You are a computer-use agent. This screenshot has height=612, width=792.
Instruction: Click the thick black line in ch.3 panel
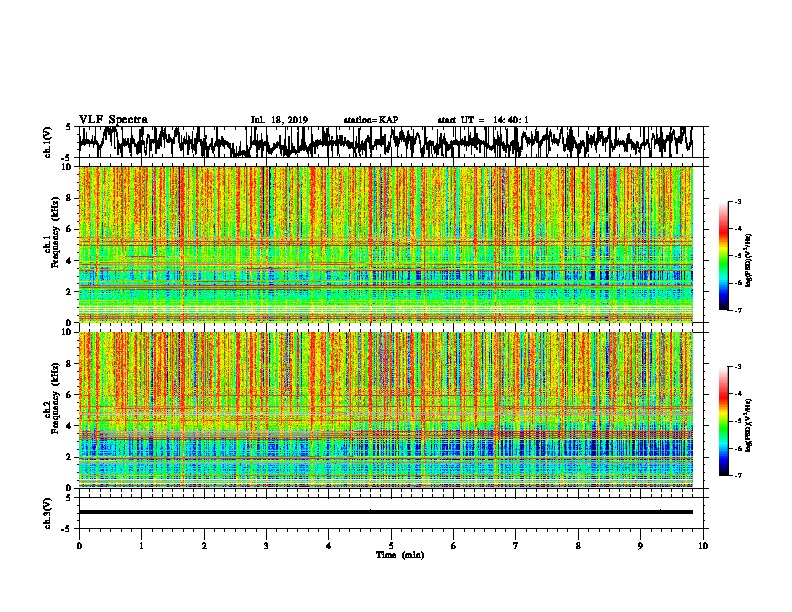pyautogui.click(x=385, y=512)
